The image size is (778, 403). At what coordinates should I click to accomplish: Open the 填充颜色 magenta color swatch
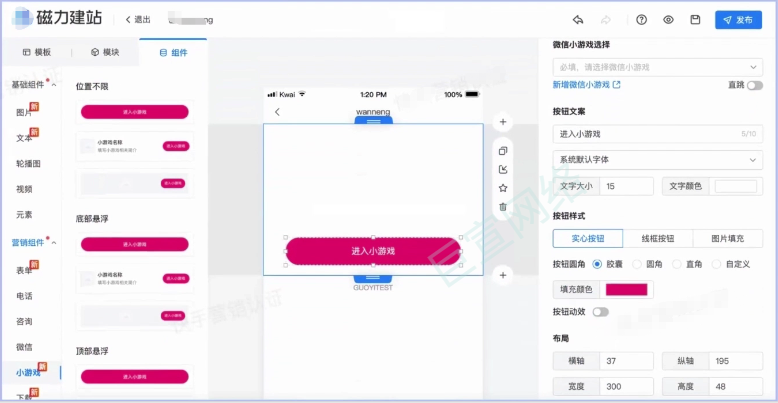click(626, 289)
